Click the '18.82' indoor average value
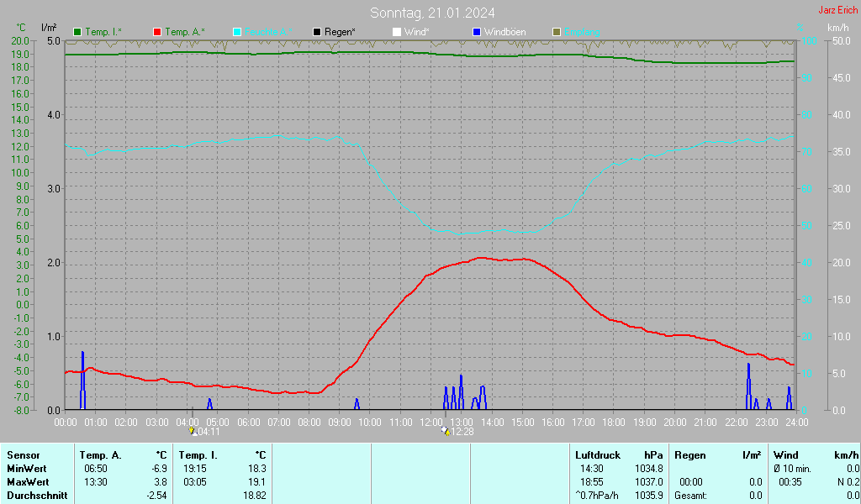The width and height of the screenshot is (861, 504). click(254, 496)
